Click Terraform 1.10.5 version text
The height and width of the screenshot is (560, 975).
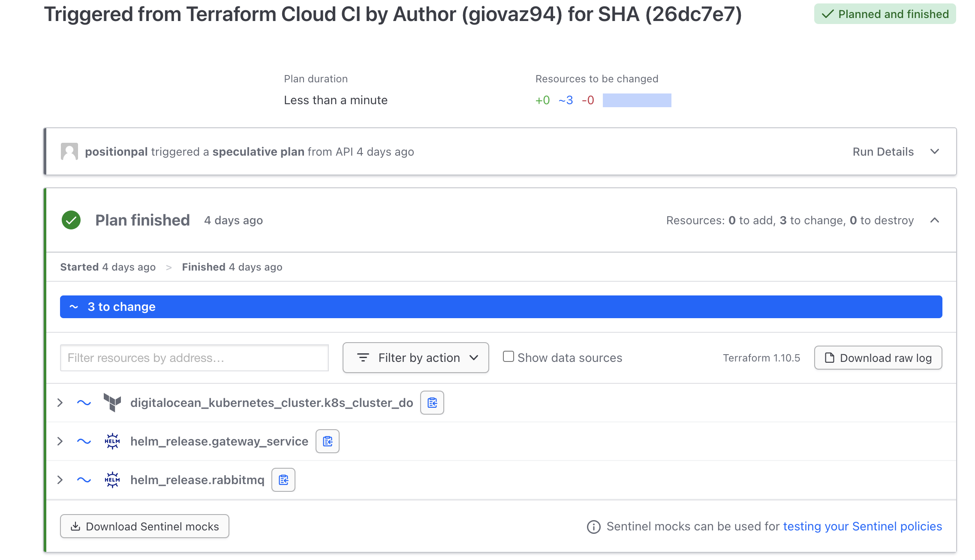pyautogui.click(x=761, y=358)
